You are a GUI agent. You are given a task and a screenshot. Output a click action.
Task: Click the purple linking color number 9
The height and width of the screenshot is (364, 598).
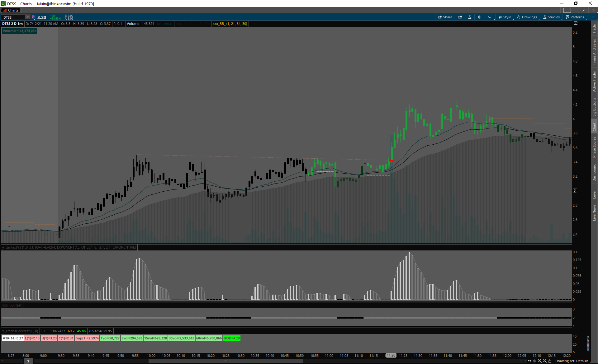pyautogui.click(x=33, y=17)
